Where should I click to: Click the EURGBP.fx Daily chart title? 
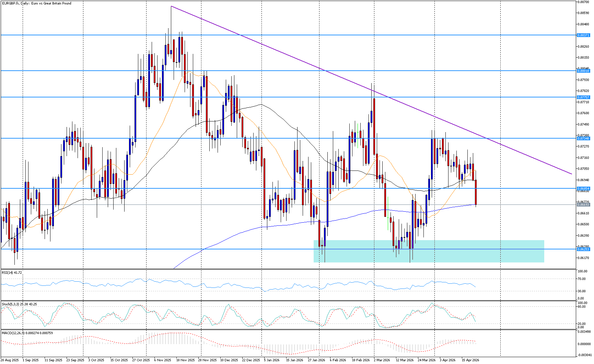click(37, 3)
